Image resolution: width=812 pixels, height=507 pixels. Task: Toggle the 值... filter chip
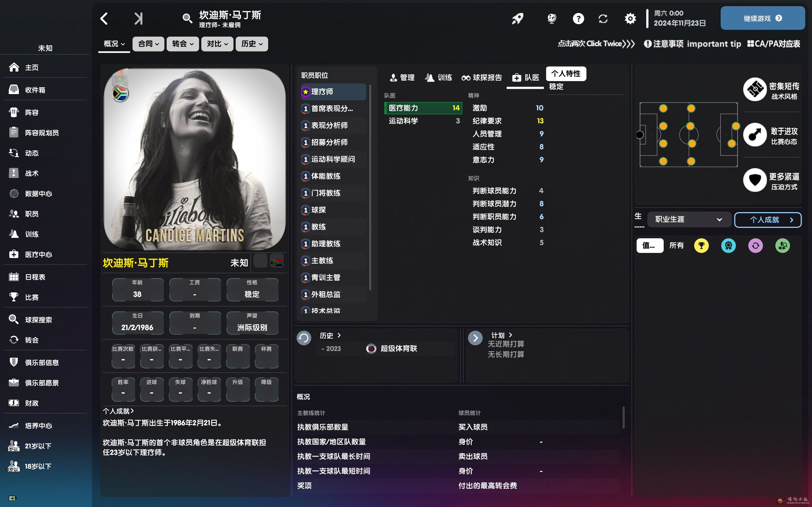[x=650, y=245]
